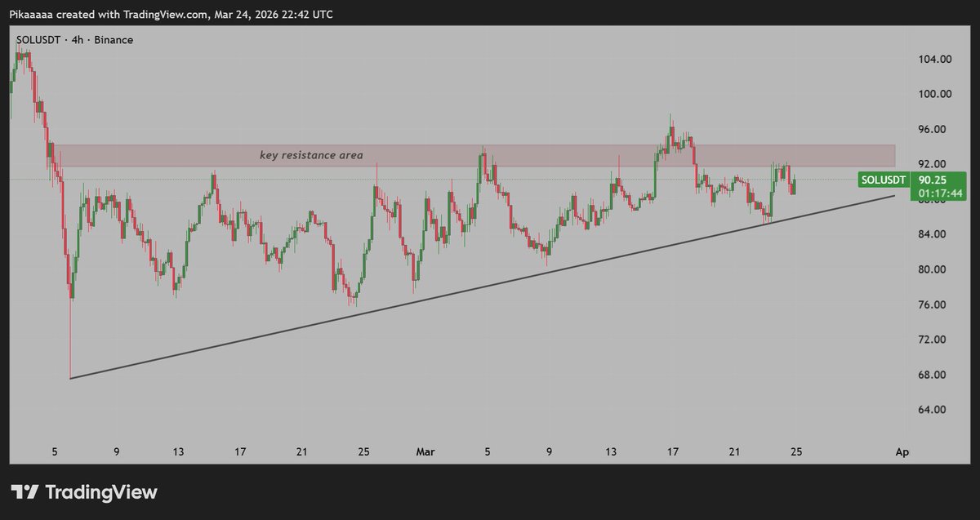Image resolution: width=980 pixels, height=520 pixels.
Task: Click the SOLUSDT · 4h · Binance title
Action: coord(74,39)
